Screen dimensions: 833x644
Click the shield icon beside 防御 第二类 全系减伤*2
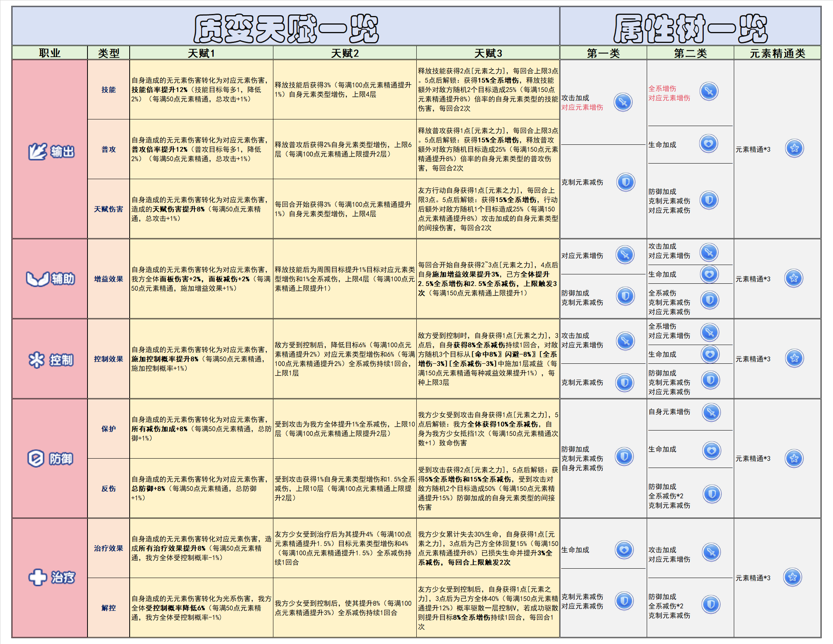pyautogui.click(x=712, y=494)
